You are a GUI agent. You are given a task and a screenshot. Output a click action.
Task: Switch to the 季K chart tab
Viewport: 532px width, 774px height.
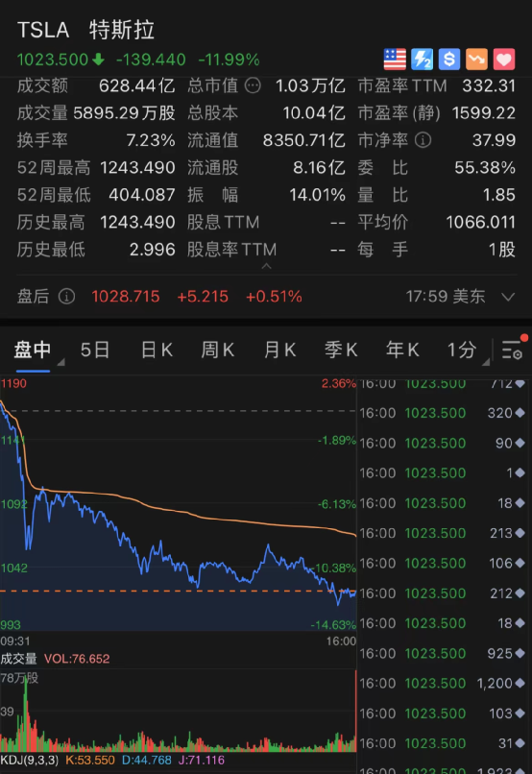click(x=341, y=350)
